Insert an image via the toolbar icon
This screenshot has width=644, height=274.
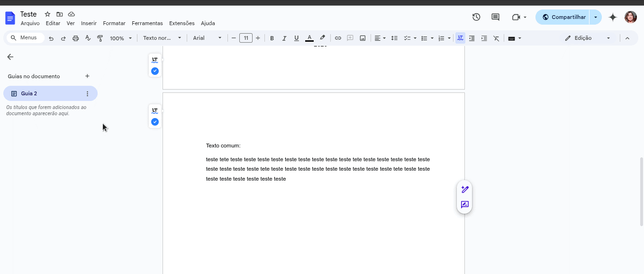pyautogui.click(x=362, y=38)
